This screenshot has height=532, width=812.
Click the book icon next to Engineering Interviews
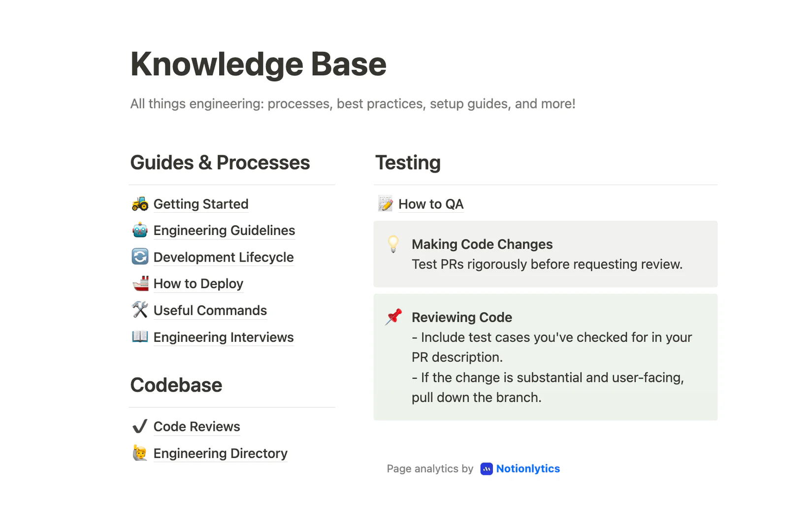(140, 337)
